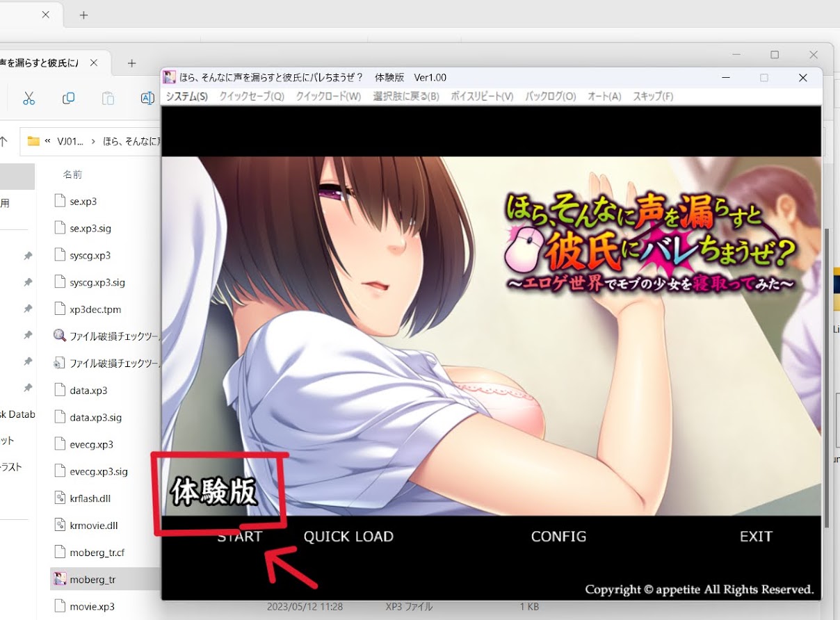
Task: Click the Cut scissors icon in Explorer toolbar
Action: (x=29, y=98)
